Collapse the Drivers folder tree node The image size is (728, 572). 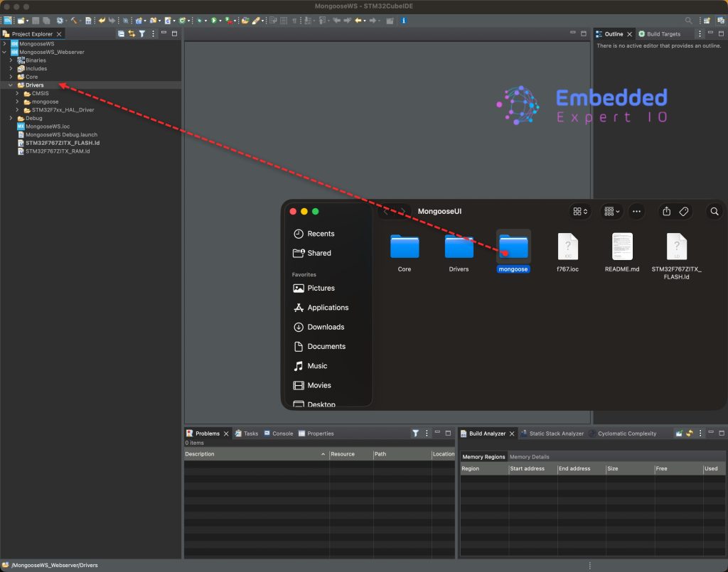click(x=11, y=85)
